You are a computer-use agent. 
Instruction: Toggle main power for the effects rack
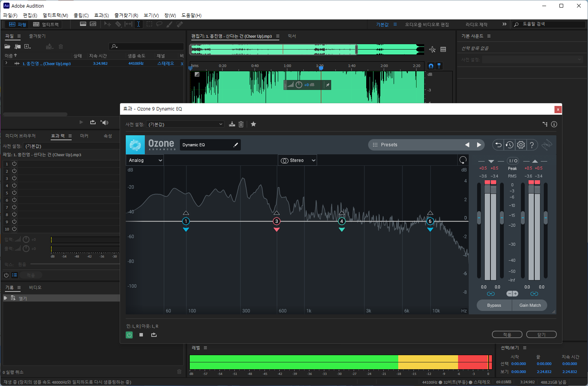coord(6,275)
